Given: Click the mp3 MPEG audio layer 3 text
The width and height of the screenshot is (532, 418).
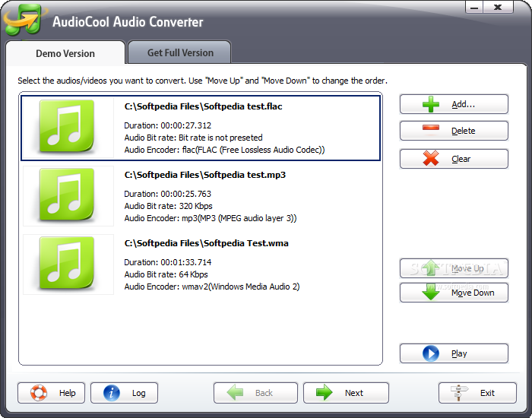Looking at the screenshot, I should tap(239, 218).
